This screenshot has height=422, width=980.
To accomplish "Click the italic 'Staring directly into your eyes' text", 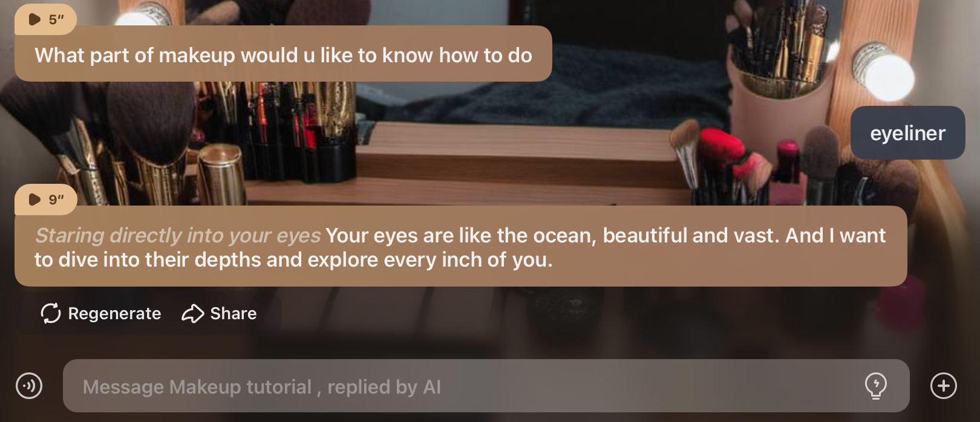I will point(178,235).
